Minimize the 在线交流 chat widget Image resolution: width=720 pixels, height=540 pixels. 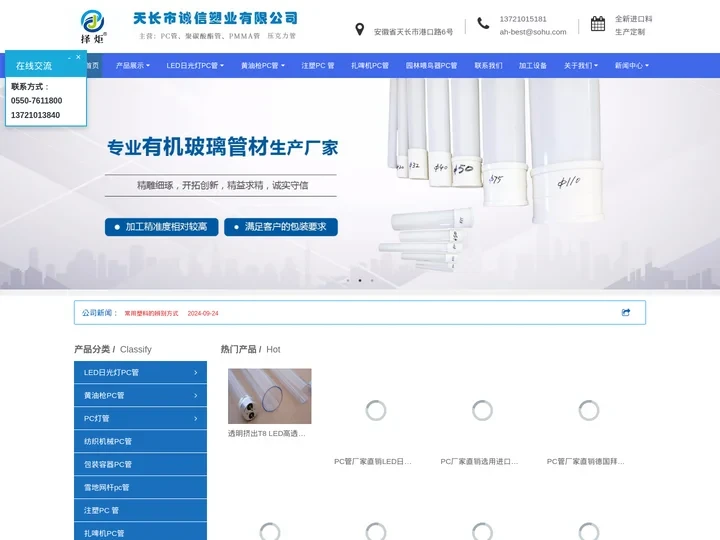[x=69, y=58]
